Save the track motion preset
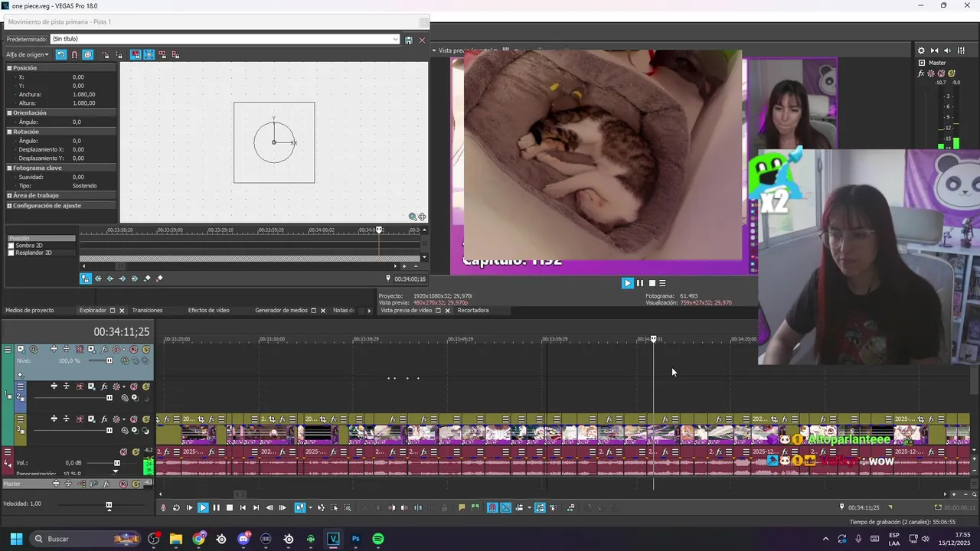The height and width of the screenshot is (551, 980). point(409,40)
